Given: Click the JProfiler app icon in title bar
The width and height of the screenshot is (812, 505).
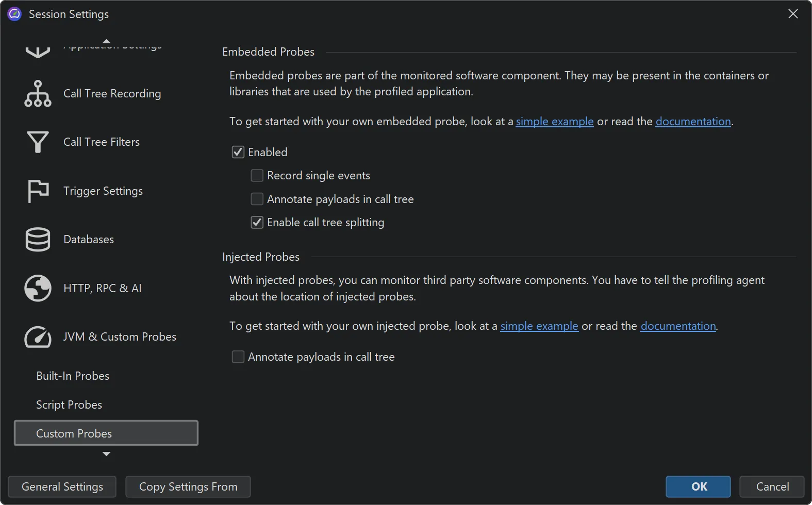Looking at the screenshot, I should pyautogui.click(x=14, y=14).
